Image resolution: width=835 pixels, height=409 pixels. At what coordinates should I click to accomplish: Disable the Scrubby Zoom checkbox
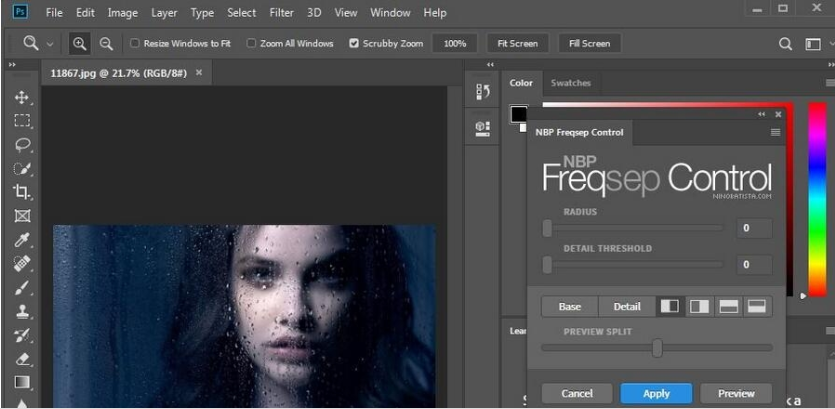pos(354,44)
